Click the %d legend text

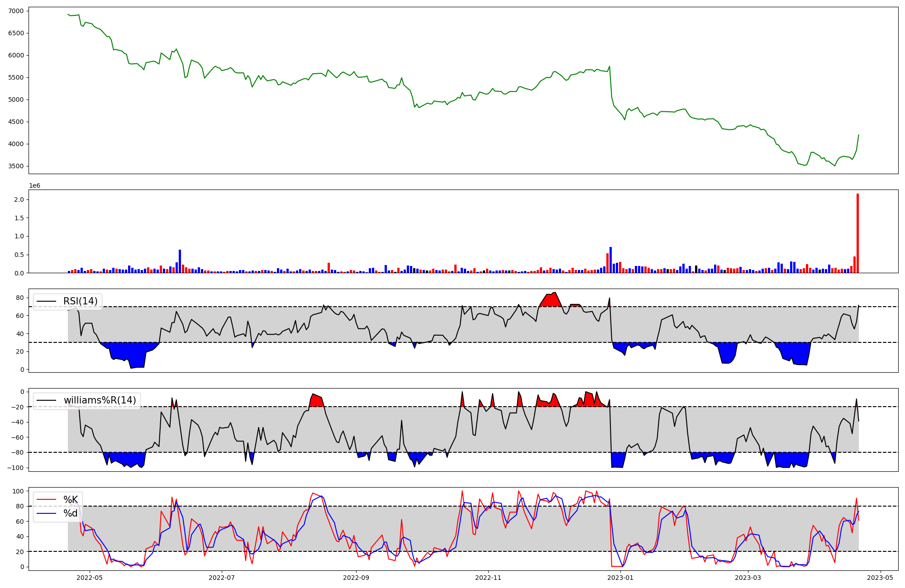(71, 513)
